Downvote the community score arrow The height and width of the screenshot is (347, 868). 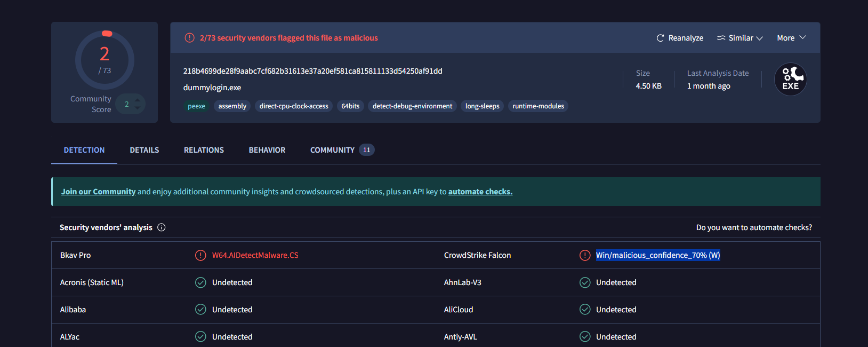click(138, 108)
